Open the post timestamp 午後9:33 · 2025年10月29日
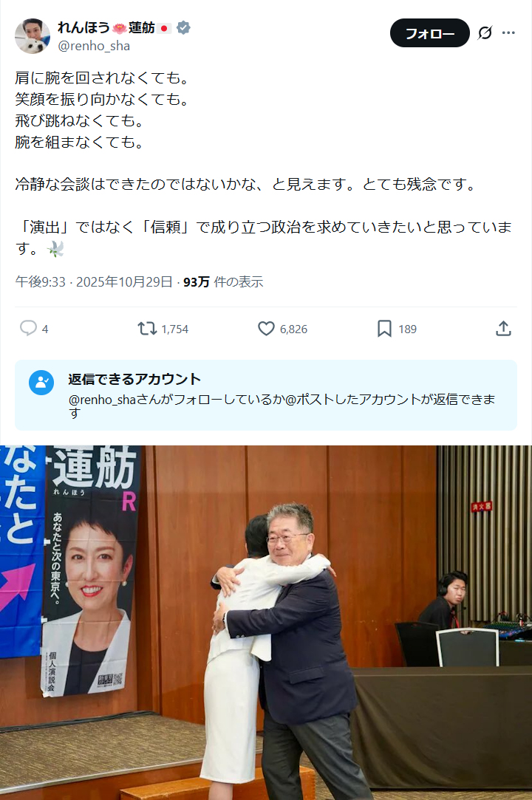The image size is (532, 800). click(x=94, y=281)
